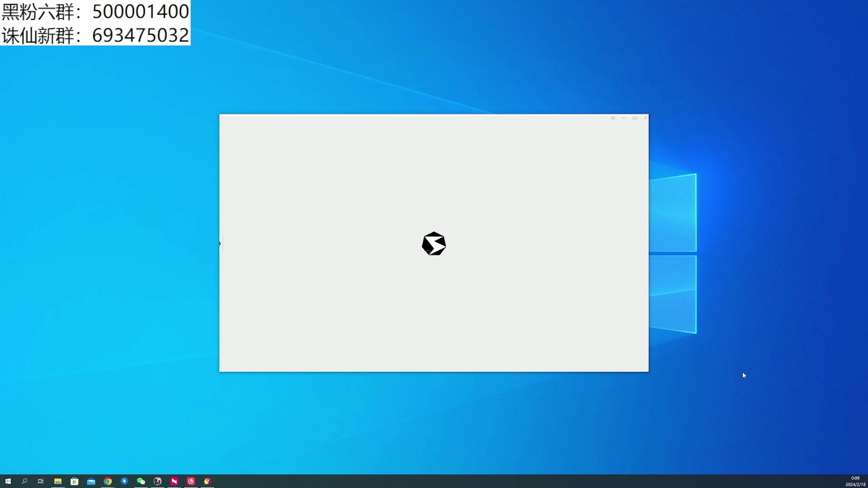Screen dimensions: 868x488
Task: Maximize the loading app window
Action: (x=635, y=118)
